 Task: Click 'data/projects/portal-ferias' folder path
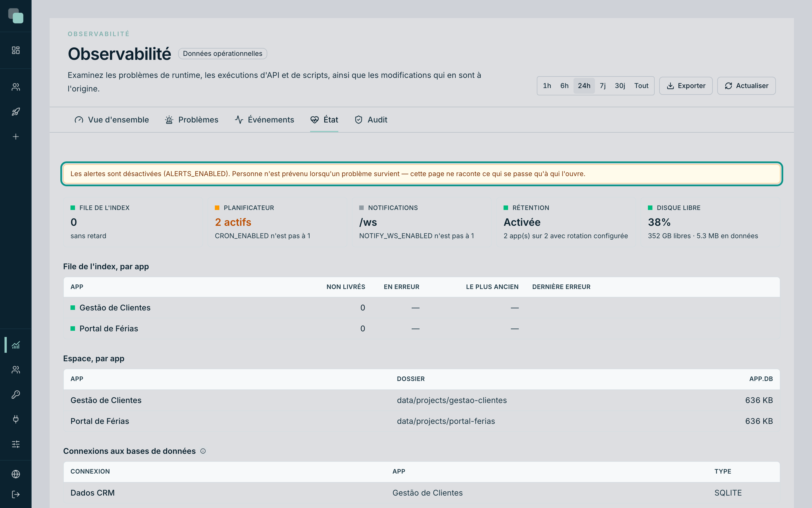coord(446,421)
